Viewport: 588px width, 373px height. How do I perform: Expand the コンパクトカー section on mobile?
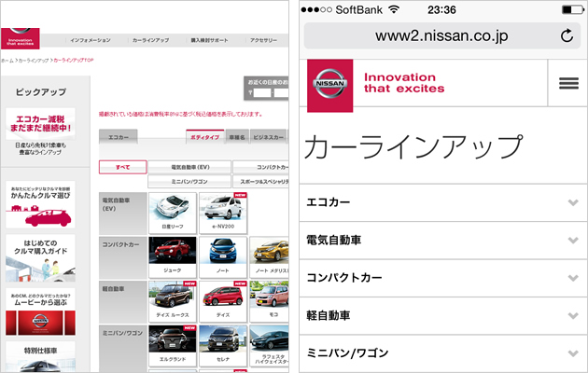pyautogui.click(x=443, y=278)
